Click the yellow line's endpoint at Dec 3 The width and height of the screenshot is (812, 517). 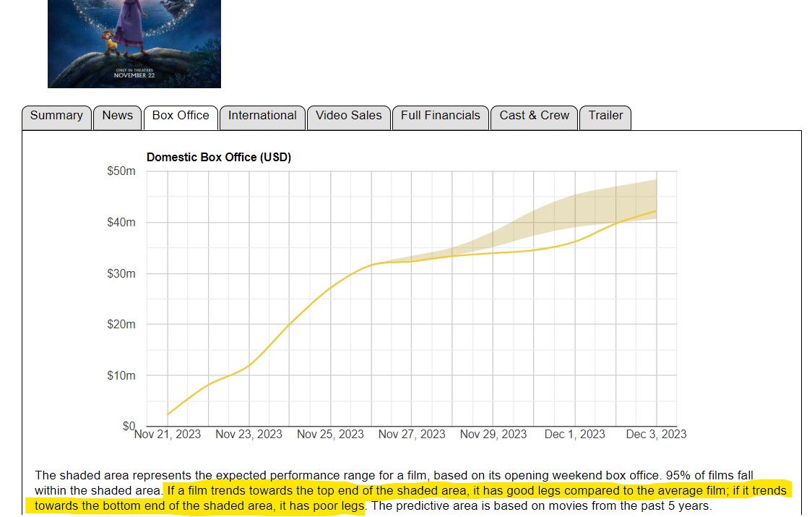(x=656, y=211)
